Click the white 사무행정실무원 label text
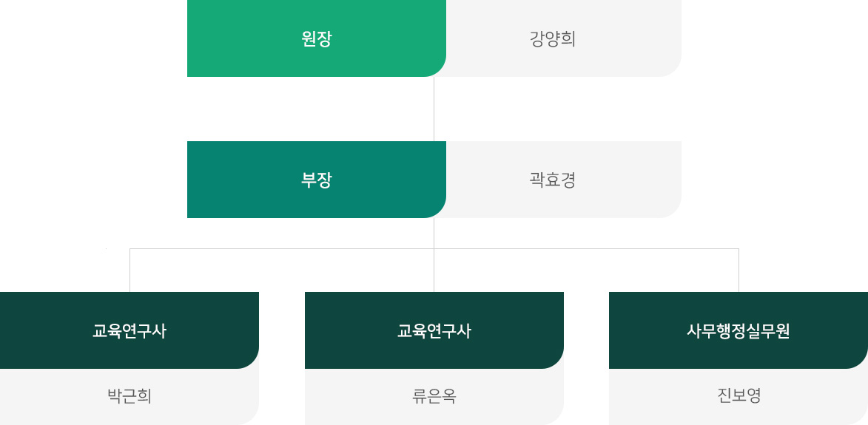This screenshot has height=425, width=868. click(x=739, y=331)
